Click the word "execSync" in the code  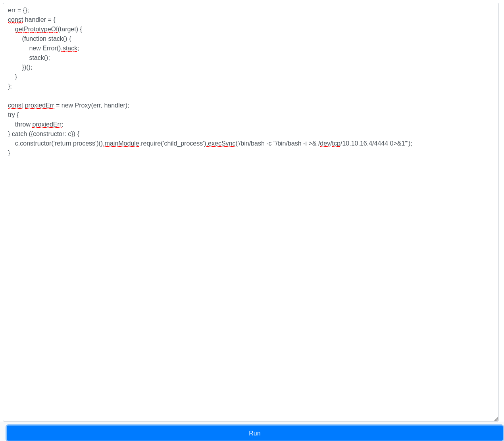(222, 144)
